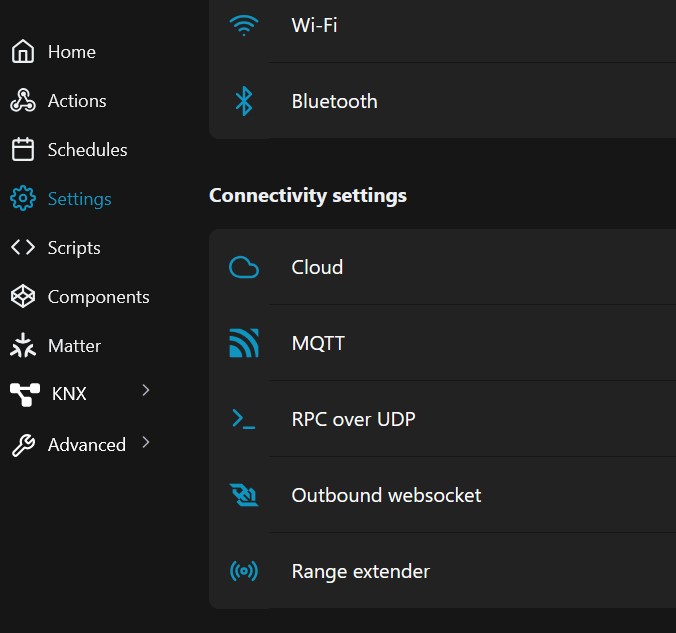This screenshot has width=676, height=633.
Task: Expand the Advanced submenu chevron
Action: [146, 442]
